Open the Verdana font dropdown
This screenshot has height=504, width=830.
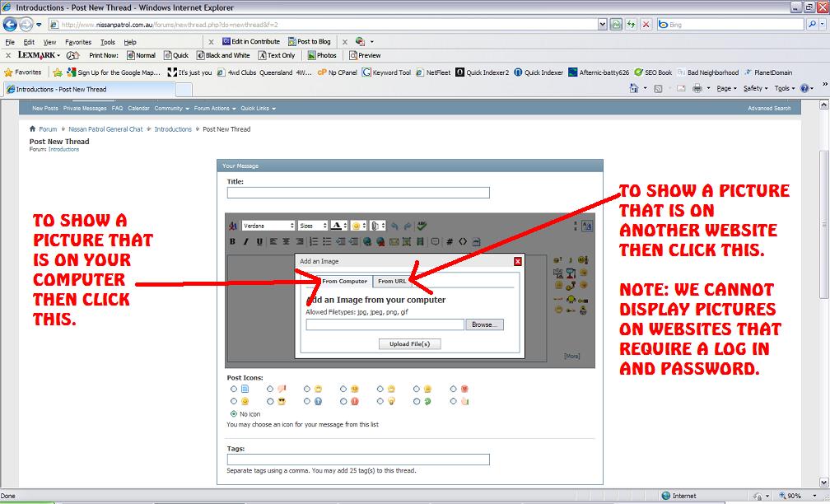point(268,226)
